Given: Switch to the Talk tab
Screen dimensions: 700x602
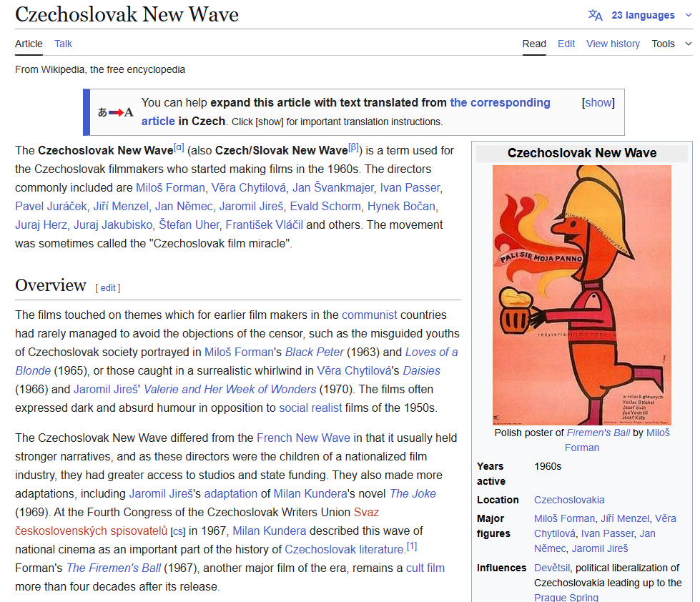Looking at the screenshot, I should pos(63,44).
